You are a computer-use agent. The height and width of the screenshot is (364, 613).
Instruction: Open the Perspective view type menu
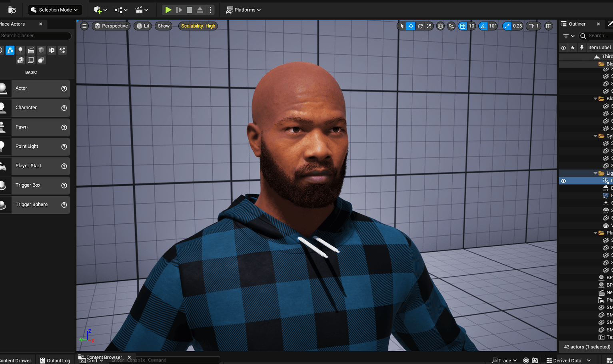(x=111, y=26)
